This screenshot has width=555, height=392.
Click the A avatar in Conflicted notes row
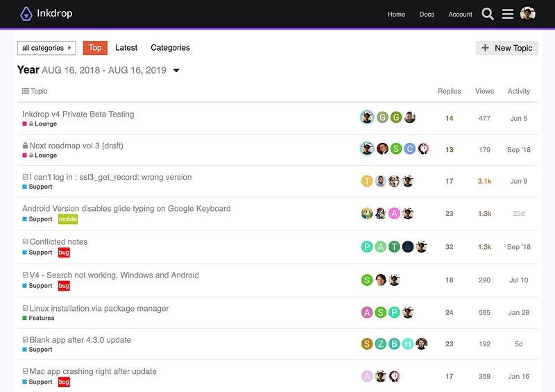[x=380, y=247]
